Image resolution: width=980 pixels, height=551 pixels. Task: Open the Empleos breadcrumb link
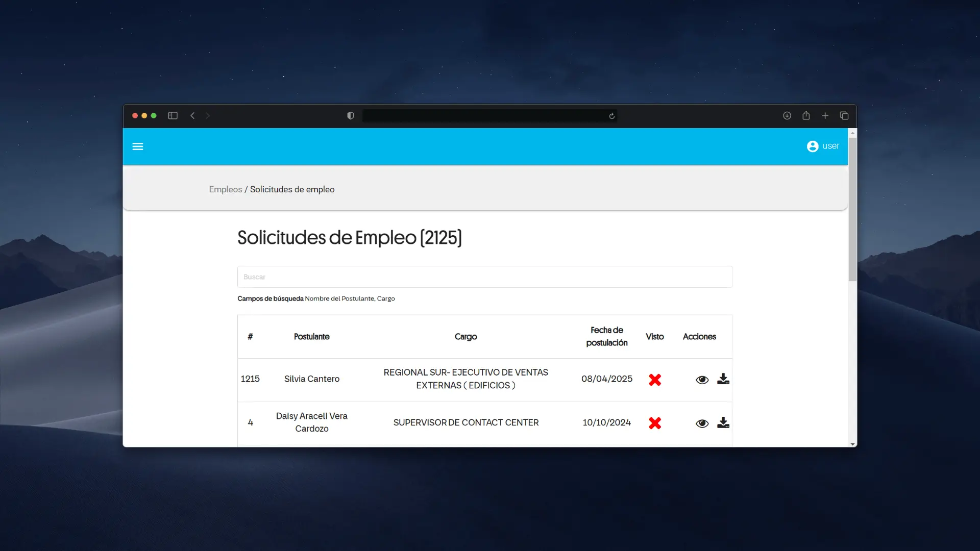(225, 189)
